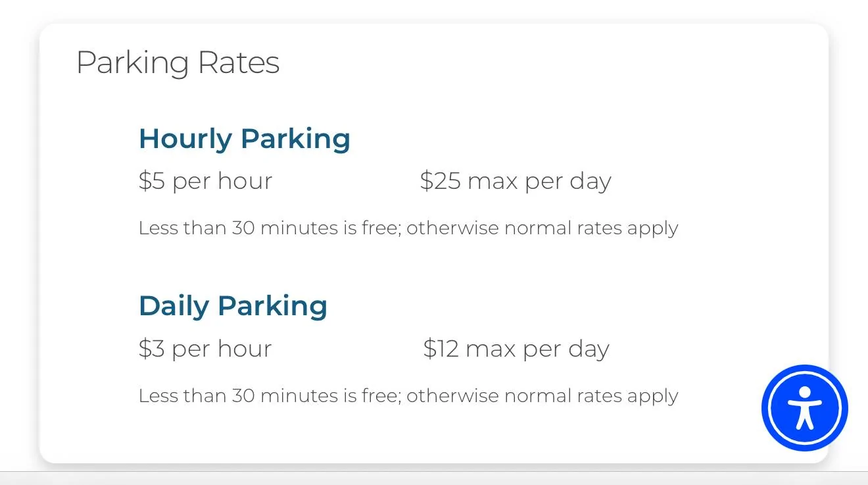This screenshot has height=485, width=868.
Task: Click the word Parking in Hourly Parking heading
Action: click(295, 140)
